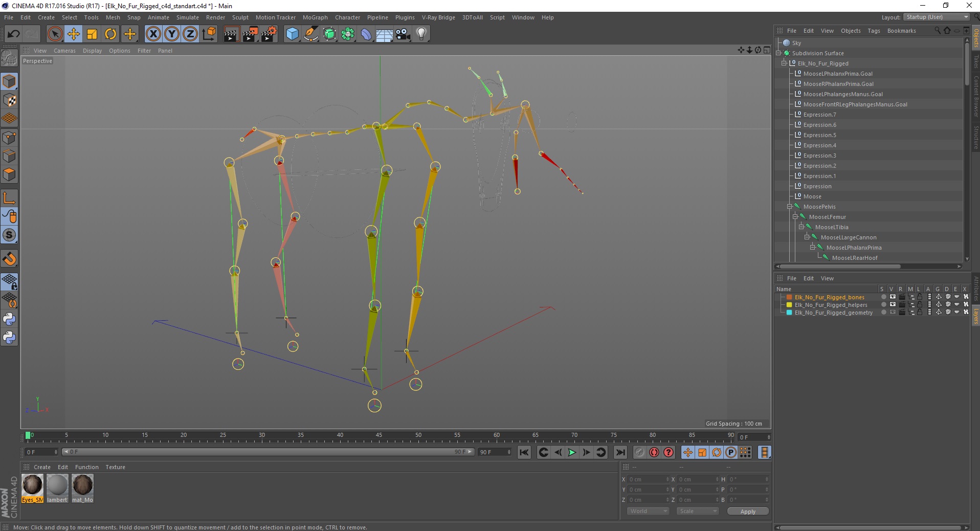
Task: Open the Sculpt menu
Action: (x=240, y=17)
